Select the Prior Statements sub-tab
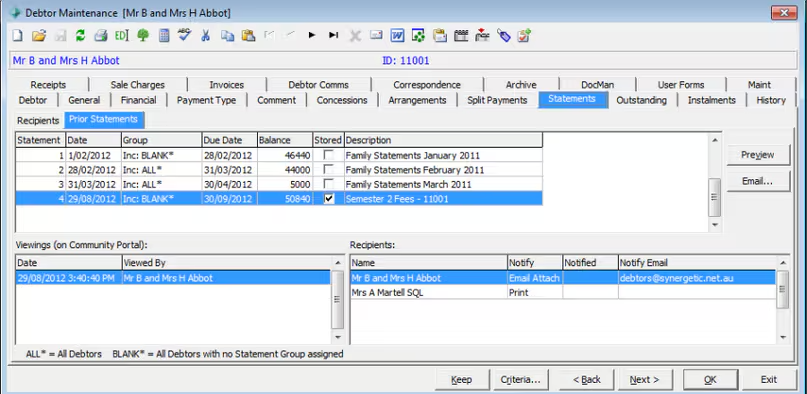 click(103, 119)
